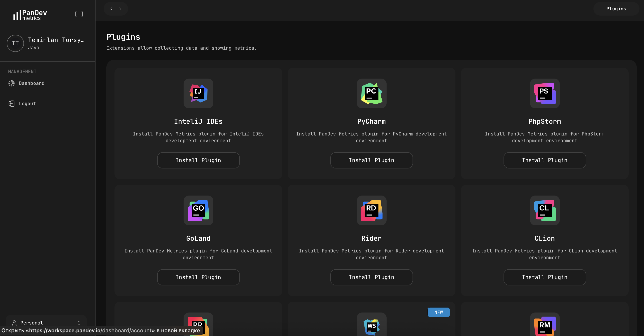Click the CLion plugin icon
This screenshot has width=644, height=336.
[544, 210]
